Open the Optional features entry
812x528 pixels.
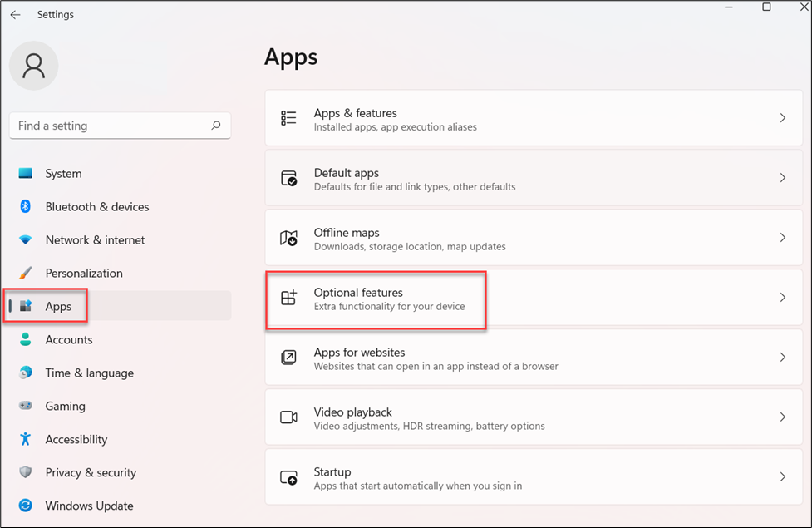coord(534,298)
